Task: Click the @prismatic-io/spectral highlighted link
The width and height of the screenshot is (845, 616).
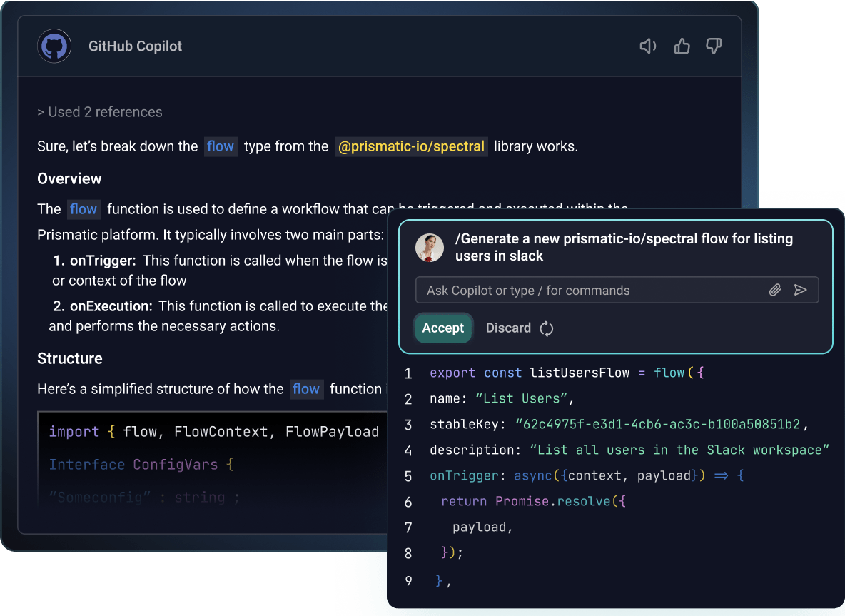Action: pos(411,146)
